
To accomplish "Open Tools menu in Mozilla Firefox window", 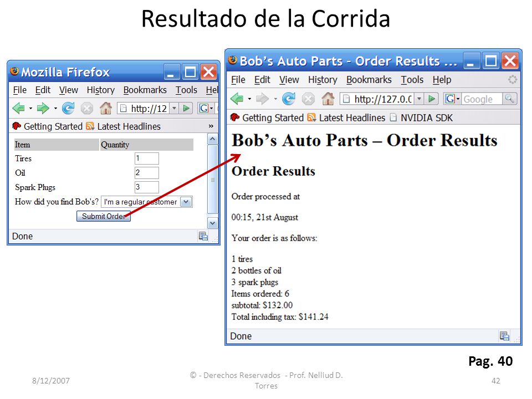I will [x=186, y=90].
